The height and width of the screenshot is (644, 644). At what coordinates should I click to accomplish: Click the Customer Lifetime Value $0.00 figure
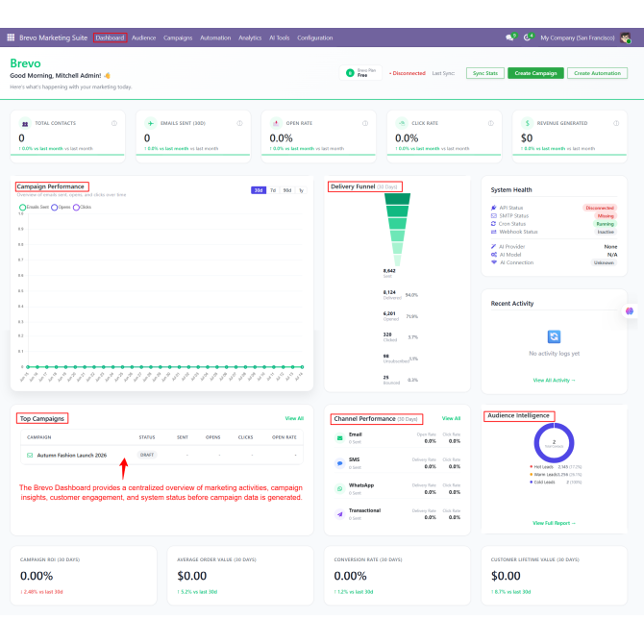[506, 576]
